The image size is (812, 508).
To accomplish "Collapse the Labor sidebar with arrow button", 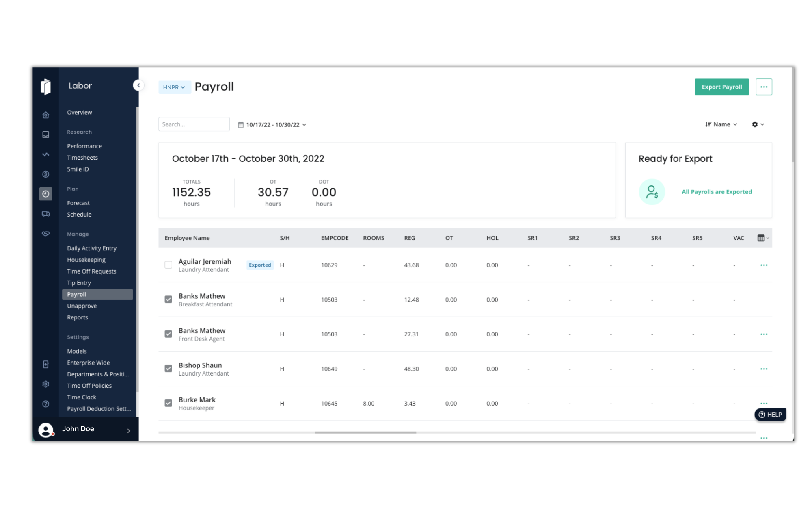I will 138,85.
